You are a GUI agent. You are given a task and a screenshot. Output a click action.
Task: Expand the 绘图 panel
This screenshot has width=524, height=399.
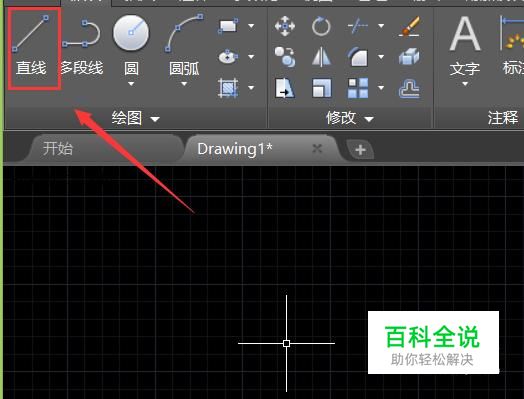(x=136, y=118)
